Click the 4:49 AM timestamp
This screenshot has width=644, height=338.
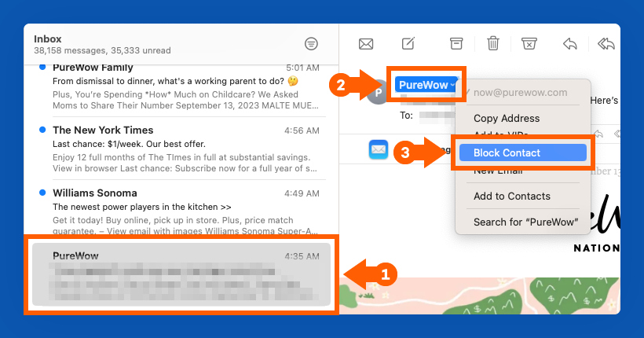302,193
